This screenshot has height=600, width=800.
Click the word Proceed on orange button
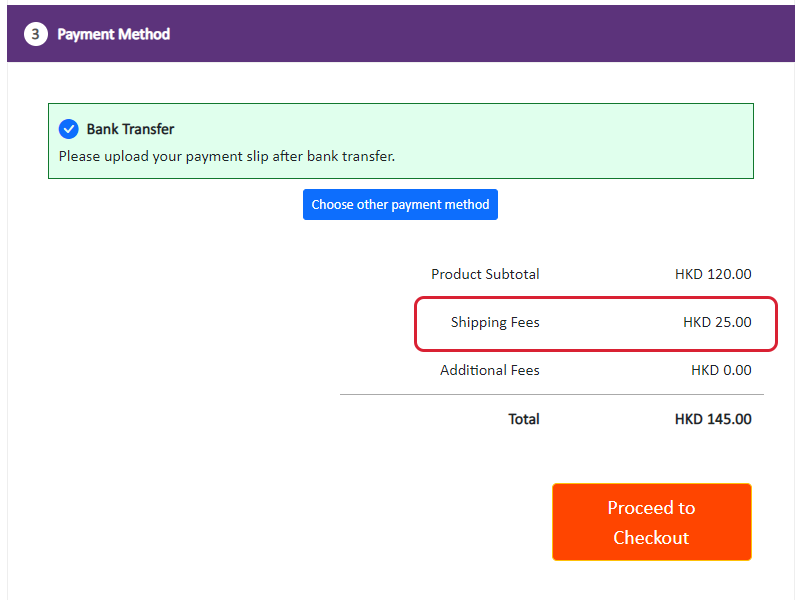click(634, 508)
